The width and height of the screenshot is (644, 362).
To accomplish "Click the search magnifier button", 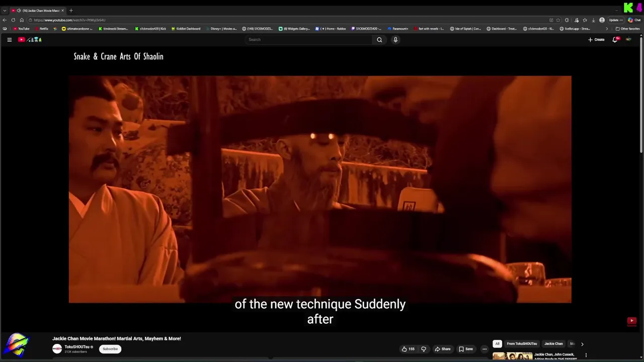I will pyautogui.click(x=379, y=40).
